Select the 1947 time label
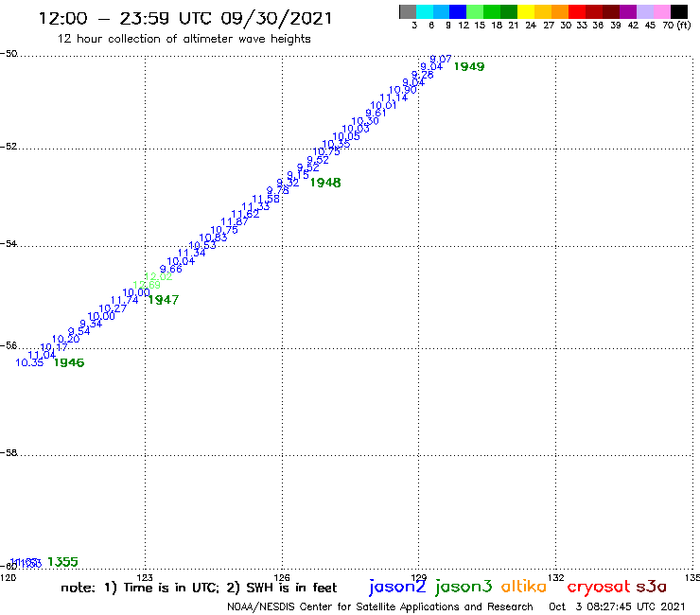The image size is (700, 615). point(164,300)
